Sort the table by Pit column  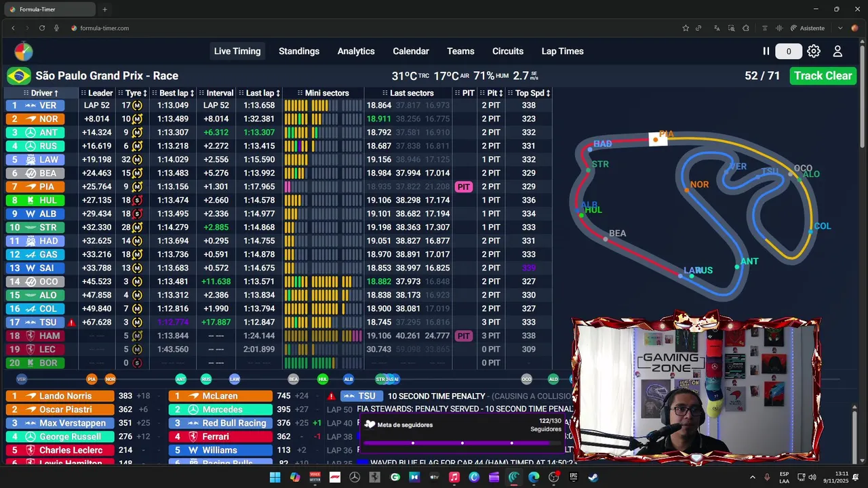[x=491, y=93]
